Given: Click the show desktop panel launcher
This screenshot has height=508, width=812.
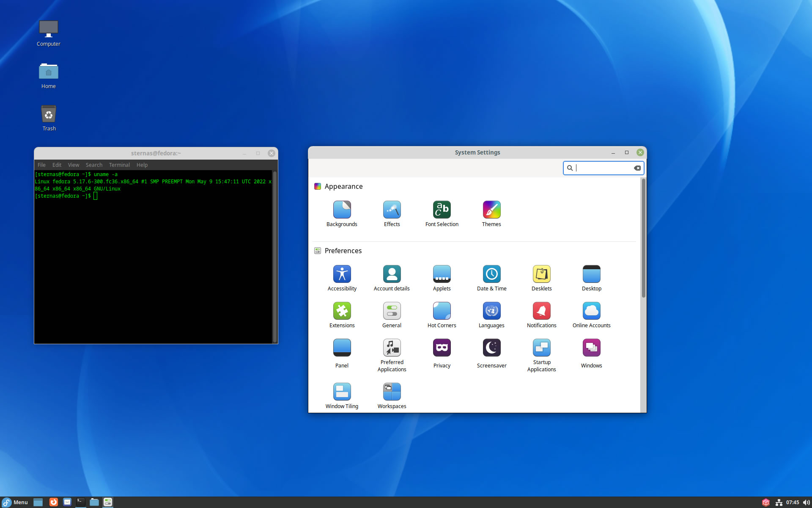Looking at the screenshot, I should coord(38,502).
